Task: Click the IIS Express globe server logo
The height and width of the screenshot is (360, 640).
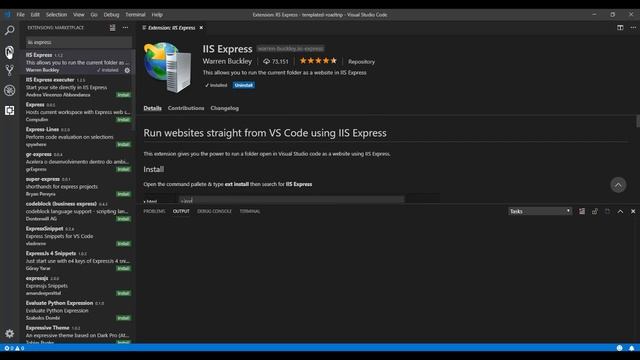Action: coord(167,67)
